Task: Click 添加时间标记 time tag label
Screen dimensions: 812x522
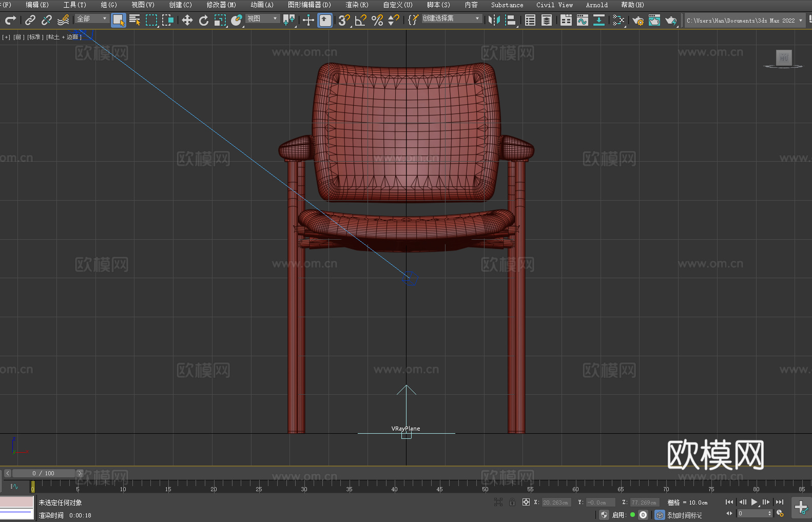Action: pyautogui.click(x=684, y=515)
